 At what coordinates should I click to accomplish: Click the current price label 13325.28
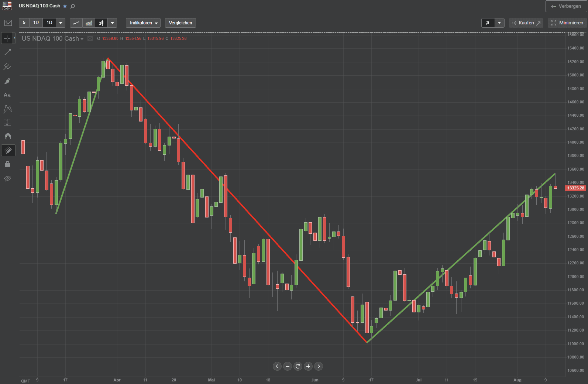point(575,188)
